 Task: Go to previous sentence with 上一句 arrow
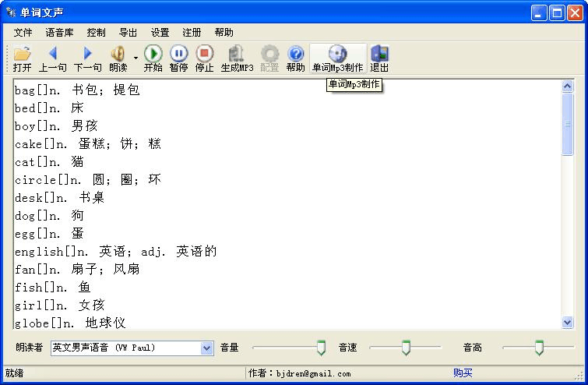(x=53, y=58)
